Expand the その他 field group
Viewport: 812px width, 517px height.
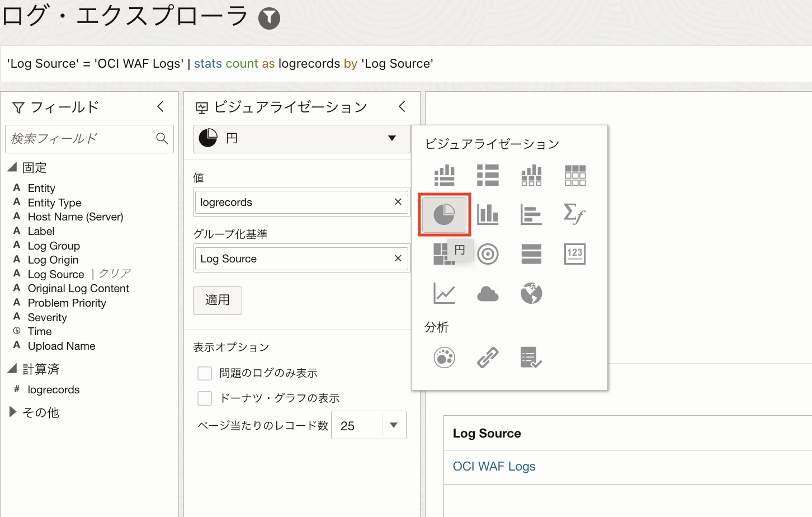[x=13, y=412]
